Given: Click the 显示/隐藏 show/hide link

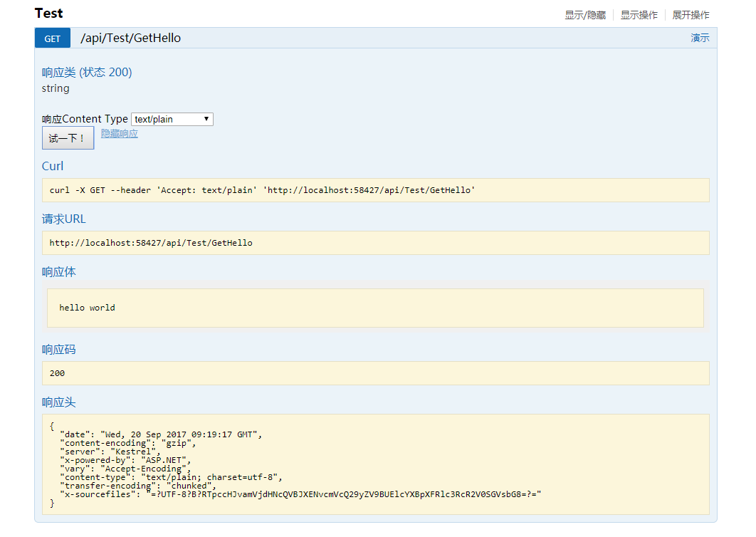Looking at the screenshot, I should pos(585,15).
